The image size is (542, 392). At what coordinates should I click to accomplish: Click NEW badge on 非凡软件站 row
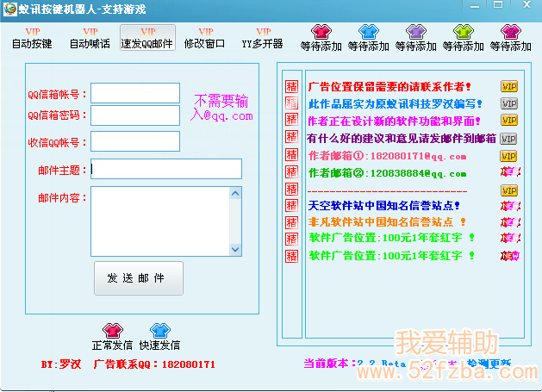click(x=510, y=222)
